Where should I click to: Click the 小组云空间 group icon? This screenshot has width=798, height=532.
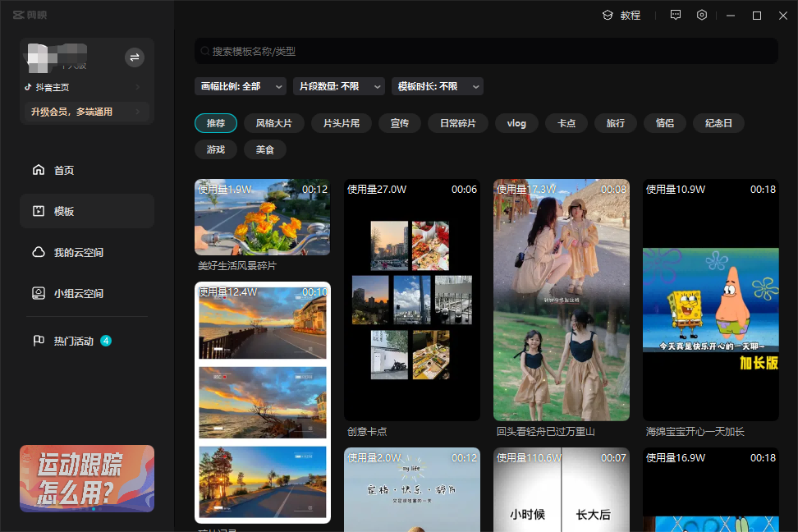(x=39, y=293)
